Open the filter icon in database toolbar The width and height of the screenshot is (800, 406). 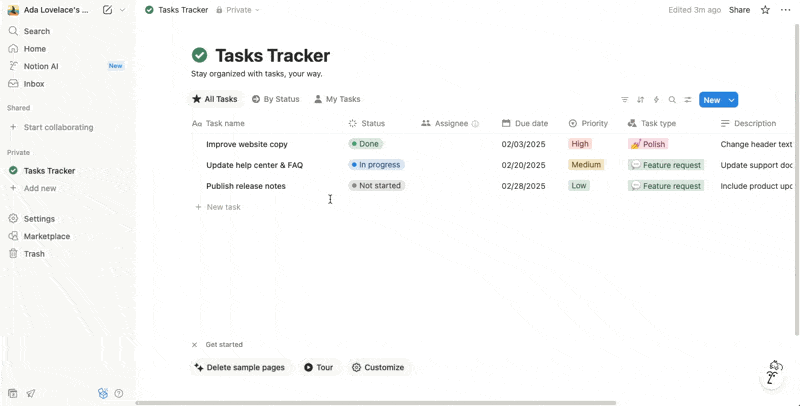point(624,100)
